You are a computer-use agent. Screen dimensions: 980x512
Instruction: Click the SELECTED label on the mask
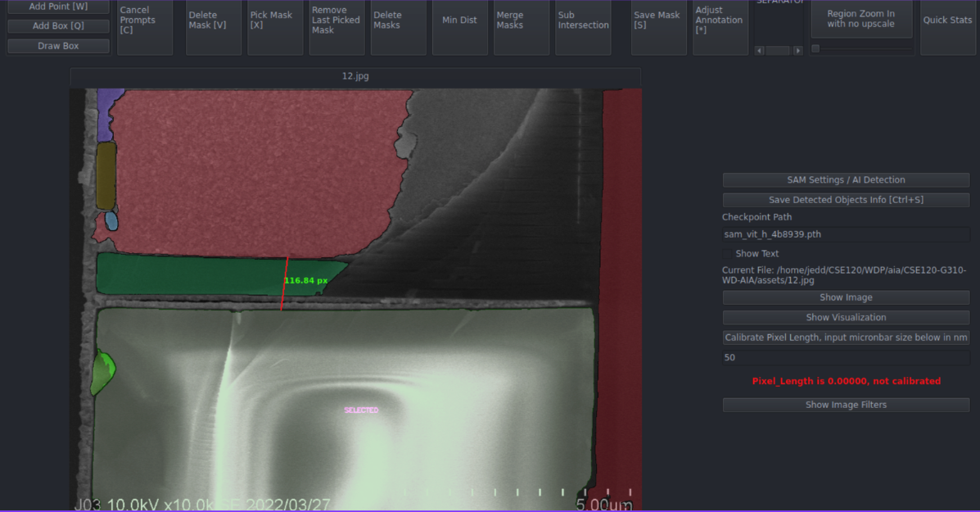tap(361, 410)
